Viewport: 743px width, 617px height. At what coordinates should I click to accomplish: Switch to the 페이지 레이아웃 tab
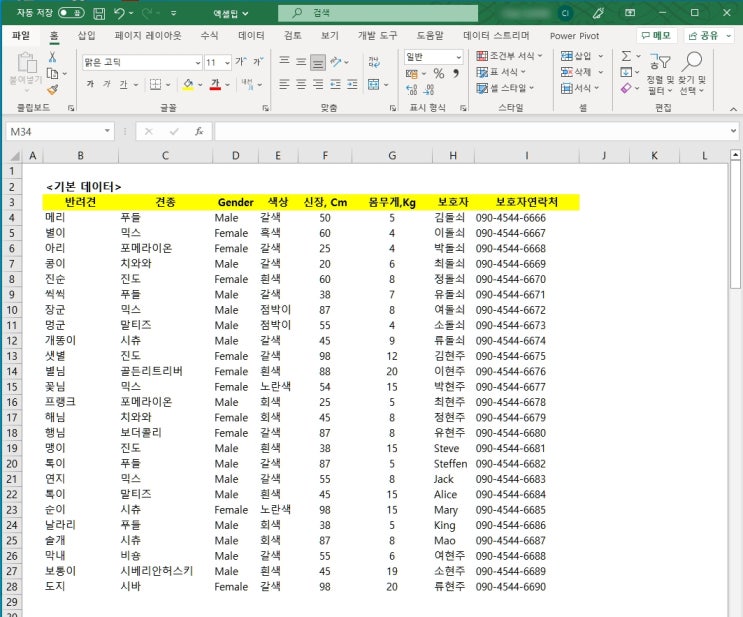tap(148, 36)
